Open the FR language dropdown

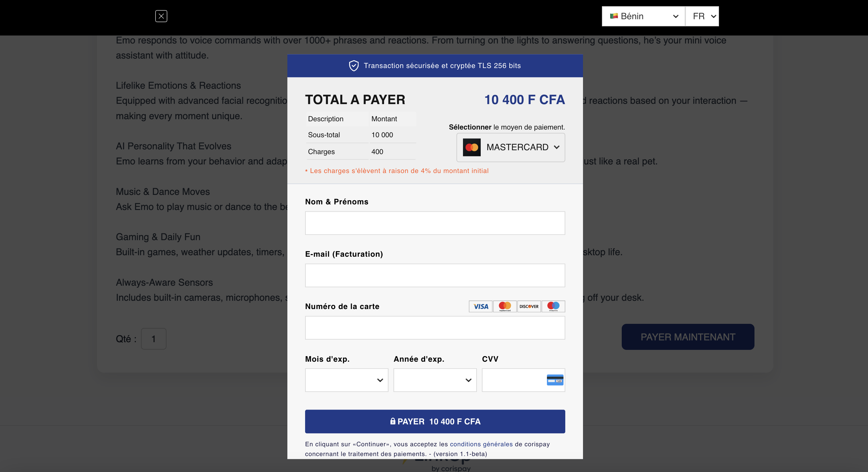coord(702,16)
